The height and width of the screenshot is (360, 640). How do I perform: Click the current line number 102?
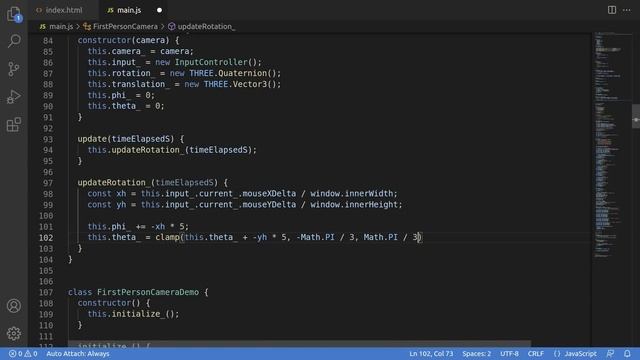point(46,238)
